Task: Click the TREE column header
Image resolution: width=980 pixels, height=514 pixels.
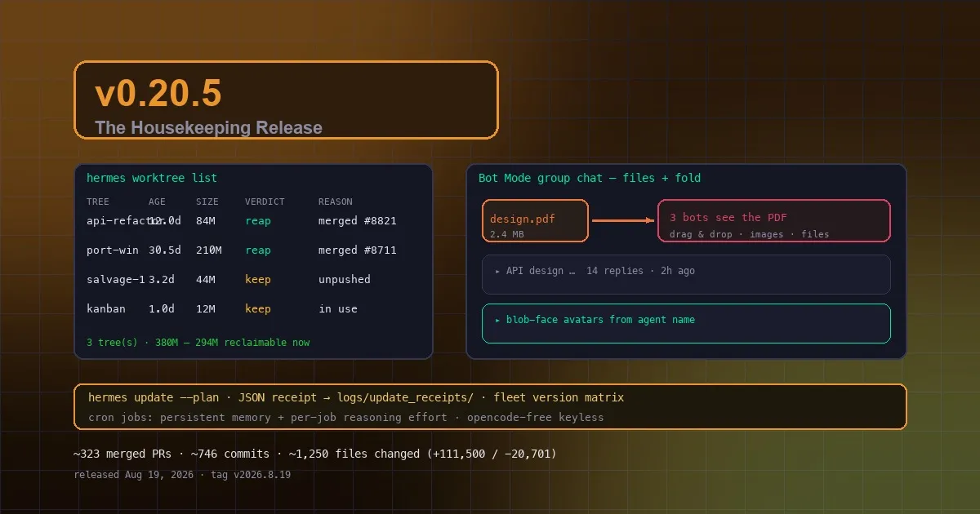Action: click(98, 202)
